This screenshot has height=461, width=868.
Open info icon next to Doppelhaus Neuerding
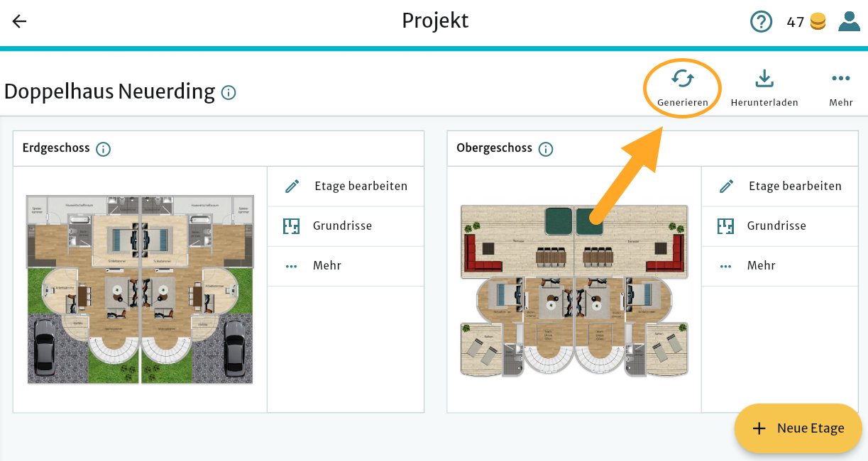(229, 92)
